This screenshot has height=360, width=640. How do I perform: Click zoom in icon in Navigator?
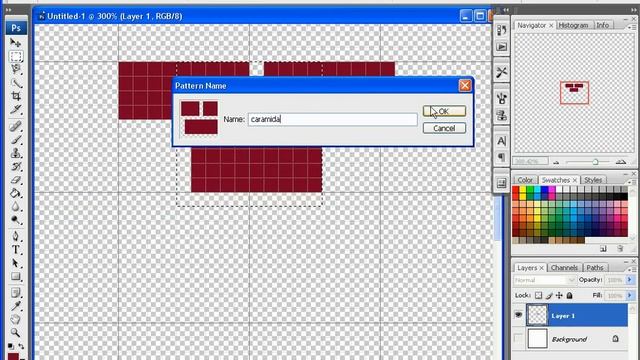point(621,162)
